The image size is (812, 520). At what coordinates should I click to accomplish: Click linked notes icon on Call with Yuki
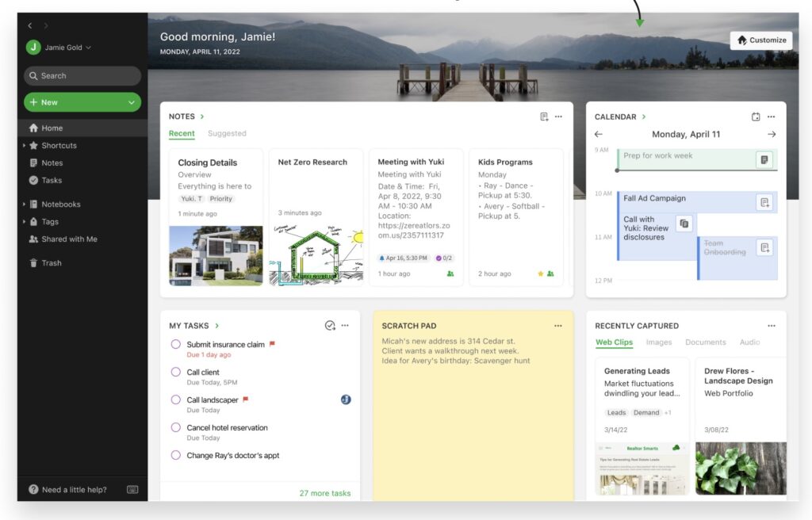tap(684, 224)
